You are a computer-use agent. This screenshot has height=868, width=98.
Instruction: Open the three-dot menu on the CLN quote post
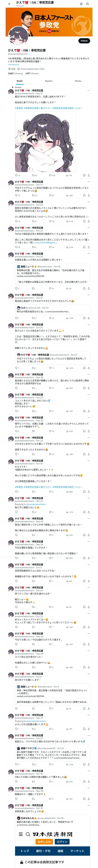[x=89, y=295]
